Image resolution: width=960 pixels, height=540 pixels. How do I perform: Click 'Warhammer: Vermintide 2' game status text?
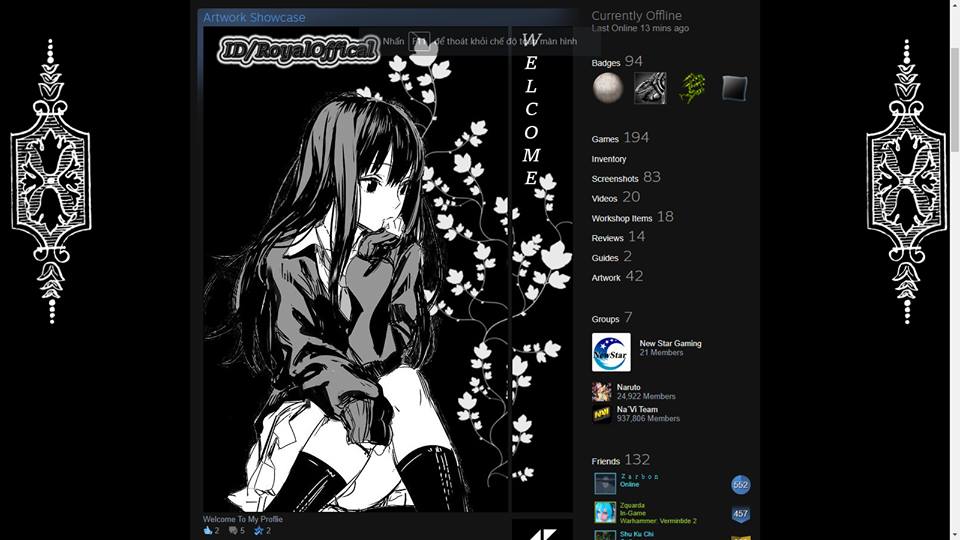click(658, 521)
